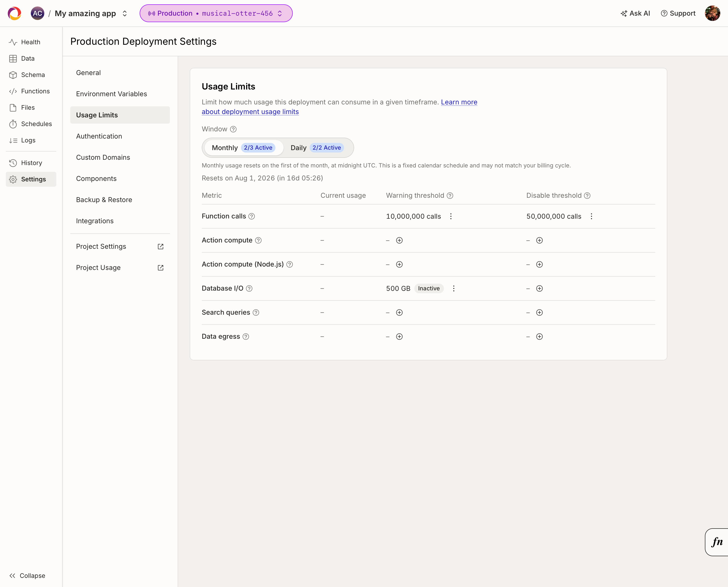Viewport: 728px width, 587px height.
Task: Open Backup & Restore settings
Action: pos(120,199)
